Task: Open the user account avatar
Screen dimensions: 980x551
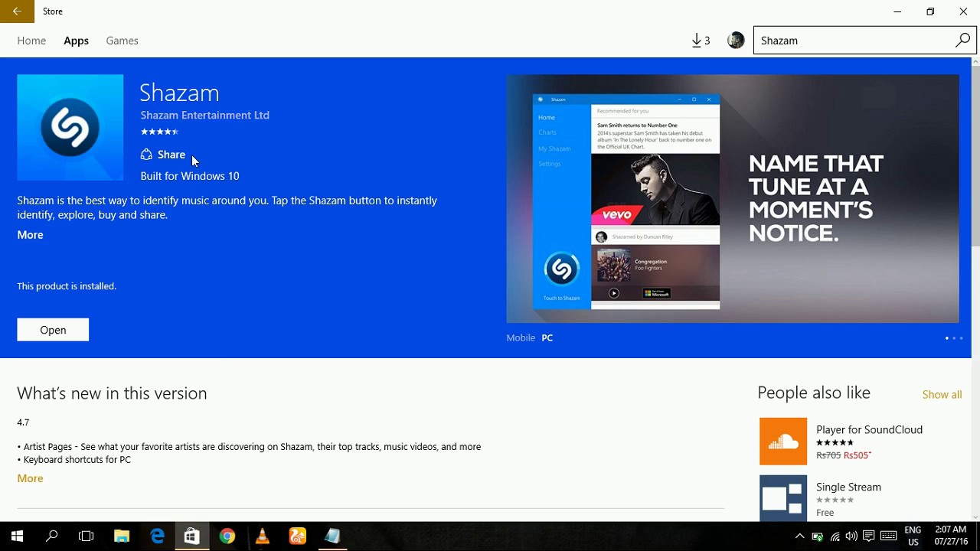Action: tap(736, 41)
